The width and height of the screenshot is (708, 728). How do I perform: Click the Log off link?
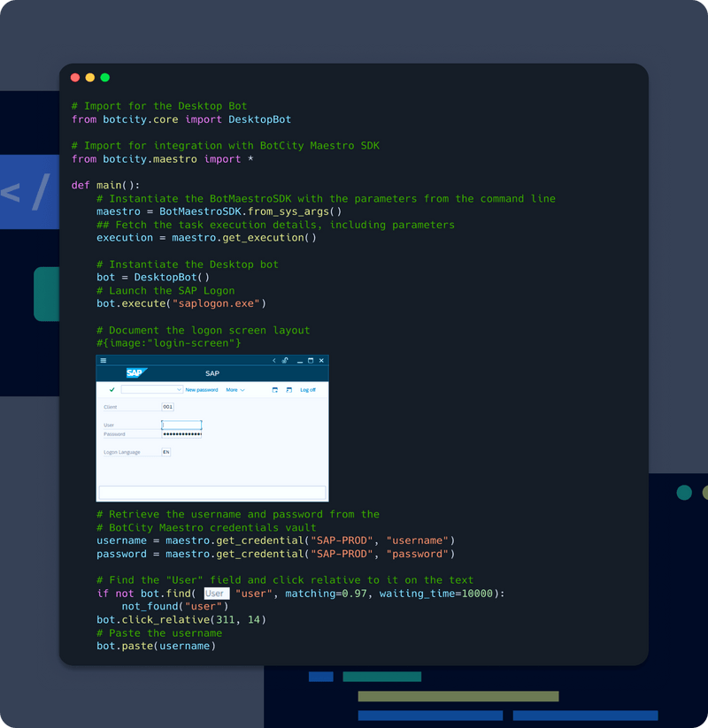(x=307, y=389)
